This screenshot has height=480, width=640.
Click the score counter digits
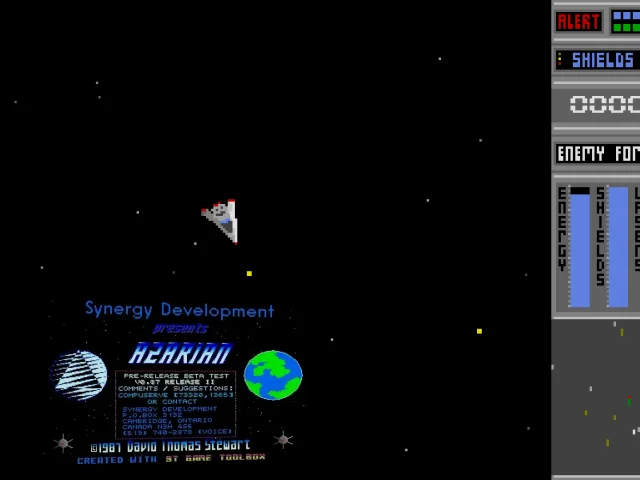[605, 104]
